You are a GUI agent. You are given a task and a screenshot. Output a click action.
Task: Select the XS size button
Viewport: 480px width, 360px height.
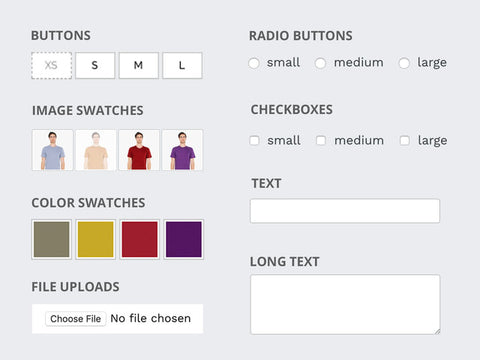click(x=51, y=65)
